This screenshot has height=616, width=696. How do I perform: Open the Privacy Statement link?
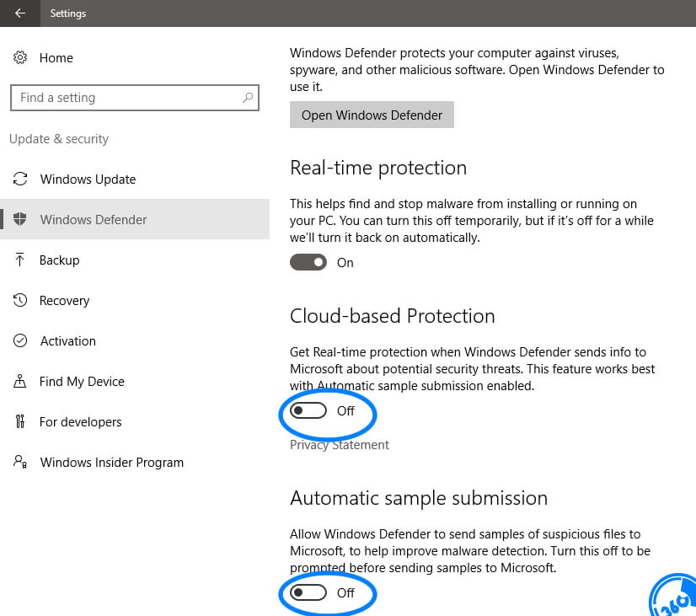tap(340, 444)
